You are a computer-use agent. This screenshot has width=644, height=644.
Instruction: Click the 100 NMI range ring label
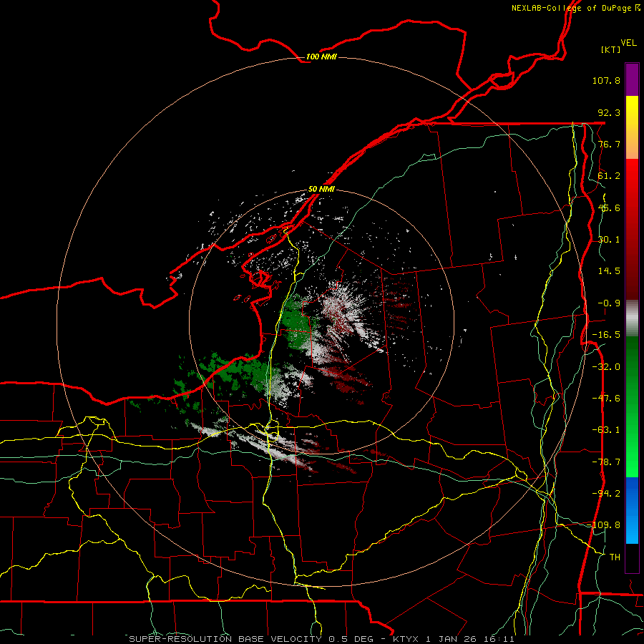[x=321, y=57]
